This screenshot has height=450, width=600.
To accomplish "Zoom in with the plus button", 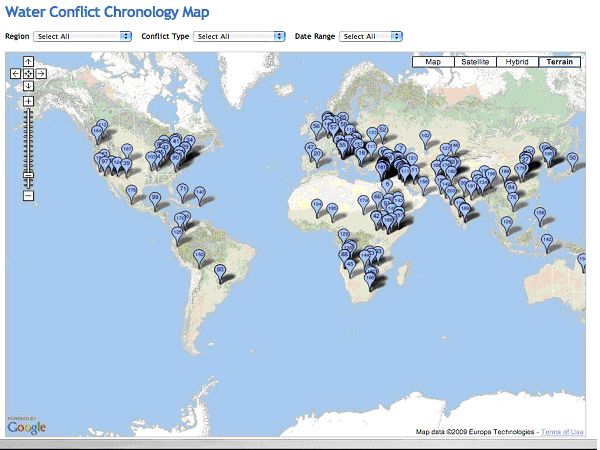I will (28, 101).
